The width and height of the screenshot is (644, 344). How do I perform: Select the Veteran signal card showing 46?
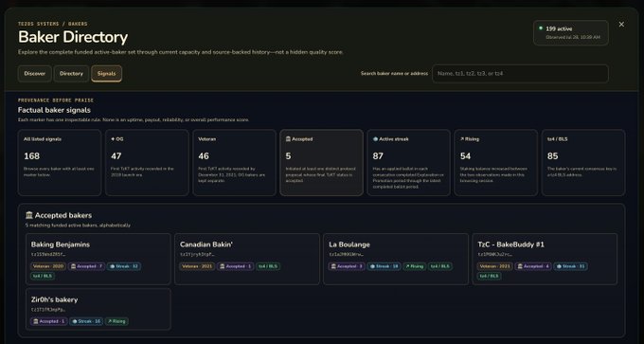point(235,162)
